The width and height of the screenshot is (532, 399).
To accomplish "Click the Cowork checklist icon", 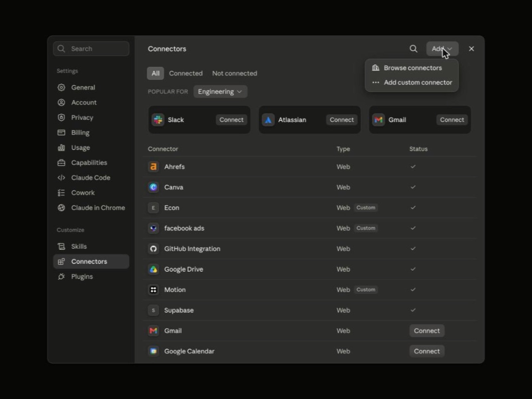I will tap(61, 193).
